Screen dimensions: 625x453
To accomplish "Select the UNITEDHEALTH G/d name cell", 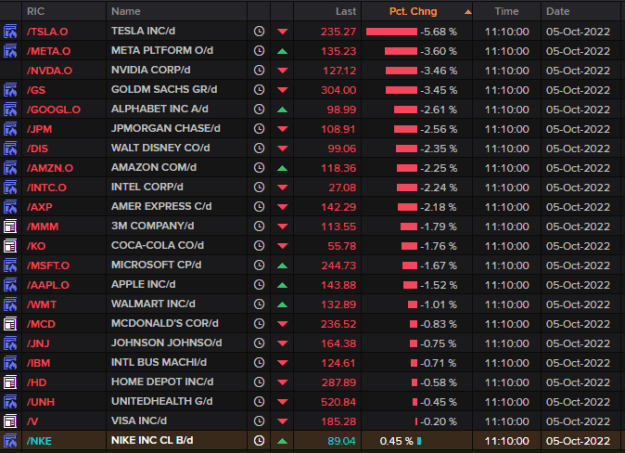I will [x=162, y=401].
